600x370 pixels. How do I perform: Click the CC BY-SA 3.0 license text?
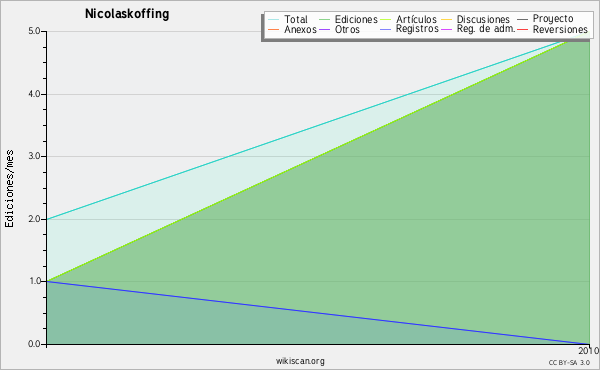point(569,362)
